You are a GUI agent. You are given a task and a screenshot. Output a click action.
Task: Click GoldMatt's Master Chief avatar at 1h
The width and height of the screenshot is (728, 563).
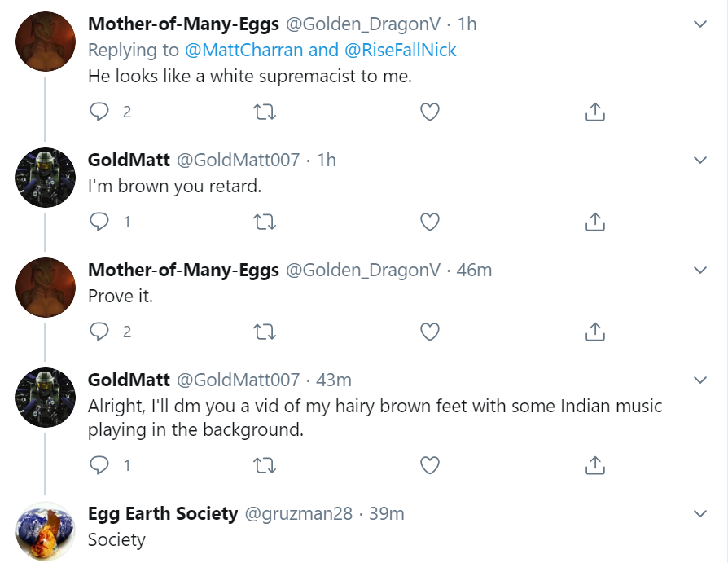click(46, 178)
